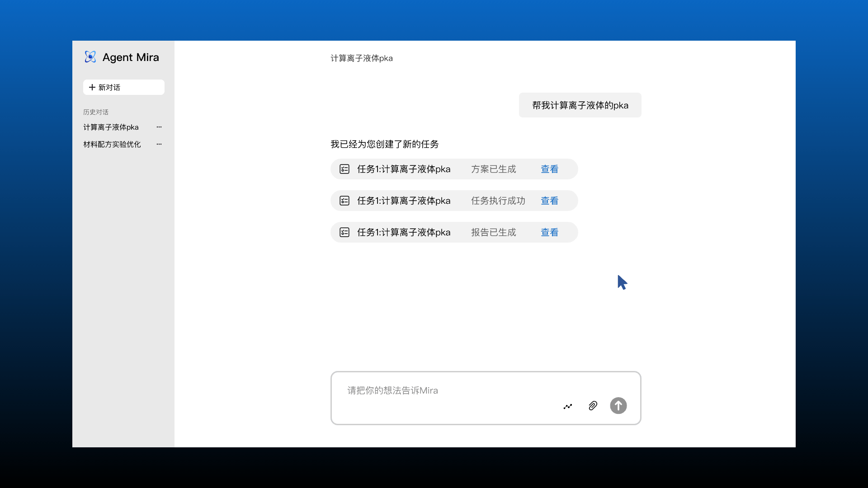Click the plus icon in 新对话 button

click(92, 87)
